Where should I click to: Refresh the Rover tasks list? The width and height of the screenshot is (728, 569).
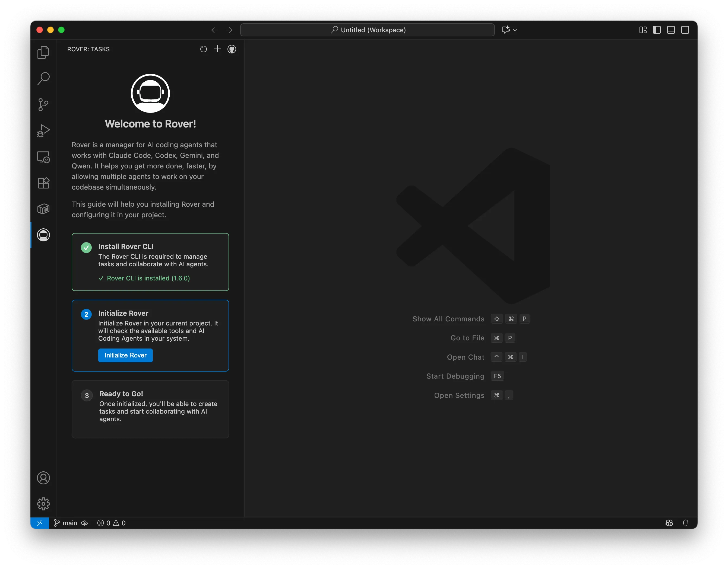204,49
